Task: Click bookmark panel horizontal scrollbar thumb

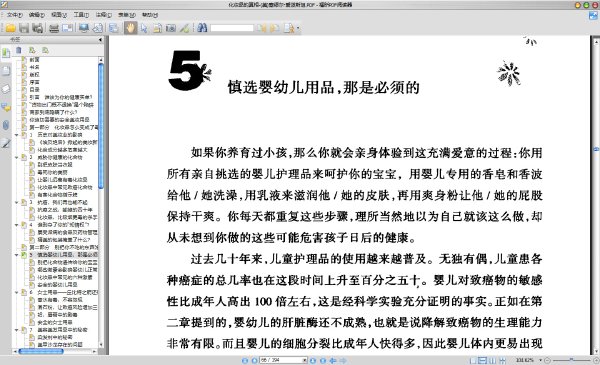Action: pyautogui.click(x=41, y=351)
